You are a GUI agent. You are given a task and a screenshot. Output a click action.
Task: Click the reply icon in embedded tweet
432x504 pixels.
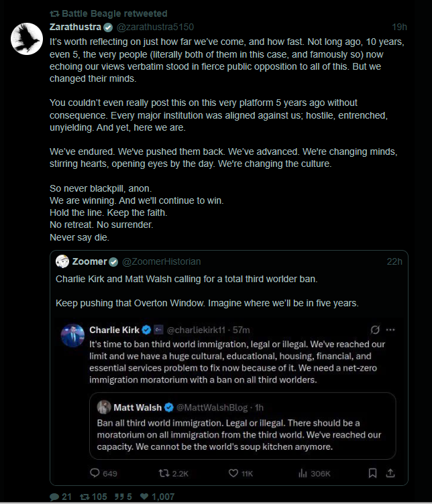point(95,472)
